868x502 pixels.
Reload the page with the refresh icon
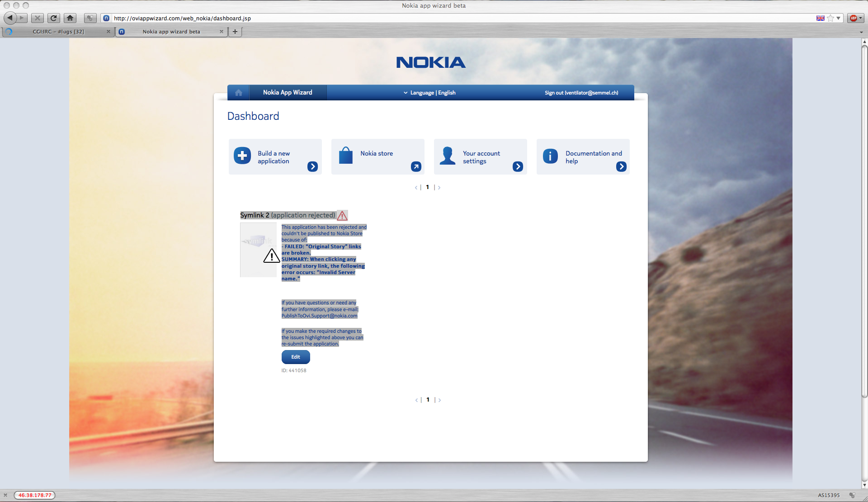(x=53, y=18)
